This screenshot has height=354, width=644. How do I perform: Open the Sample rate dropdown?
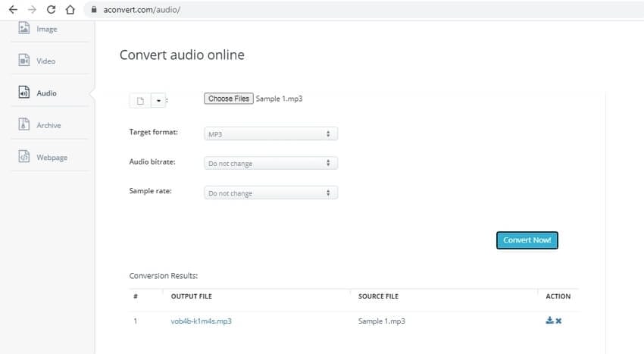270,193
